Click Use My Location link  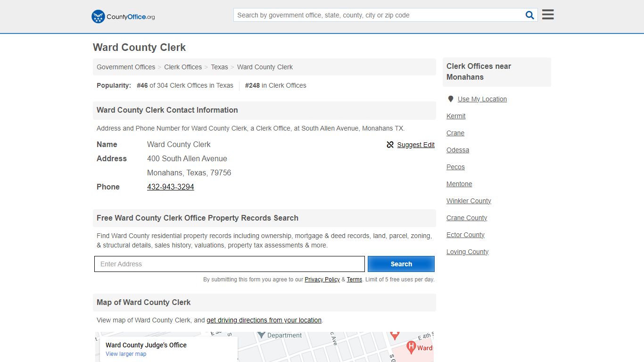coord(482,99)
